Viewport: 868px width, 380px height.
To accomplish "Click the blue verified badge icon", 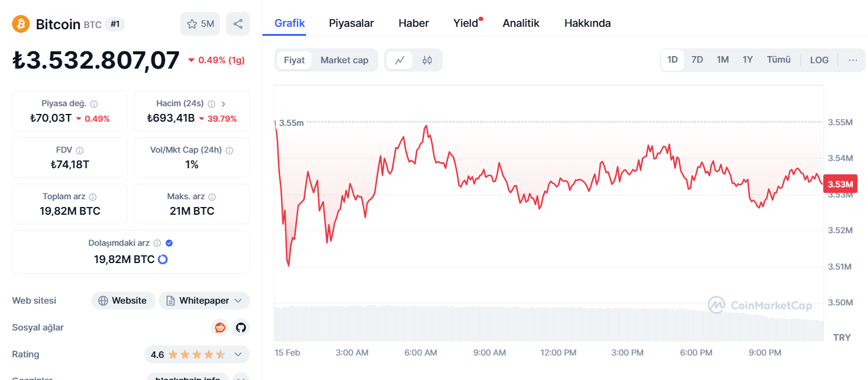I will [x=169, y=243].
